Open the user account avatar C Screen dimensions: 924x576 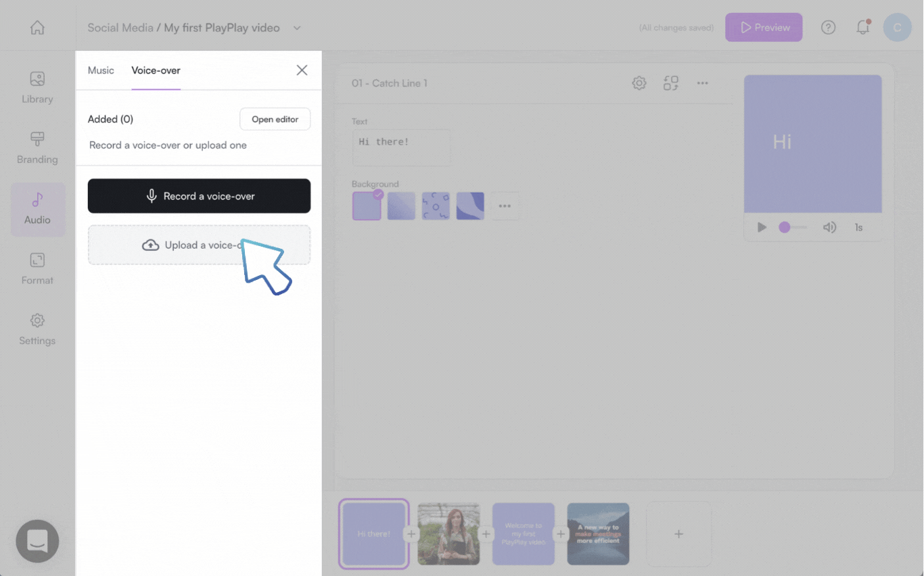[897, 28]
